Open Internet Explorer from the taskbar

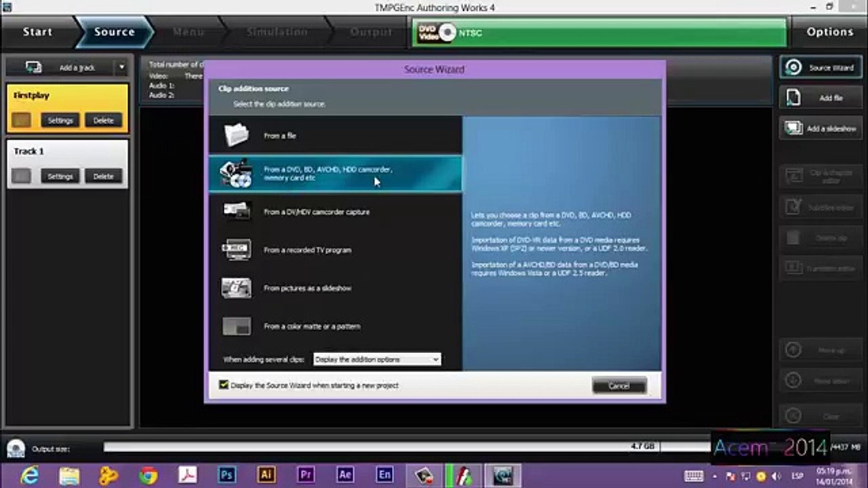click(29, 475)
